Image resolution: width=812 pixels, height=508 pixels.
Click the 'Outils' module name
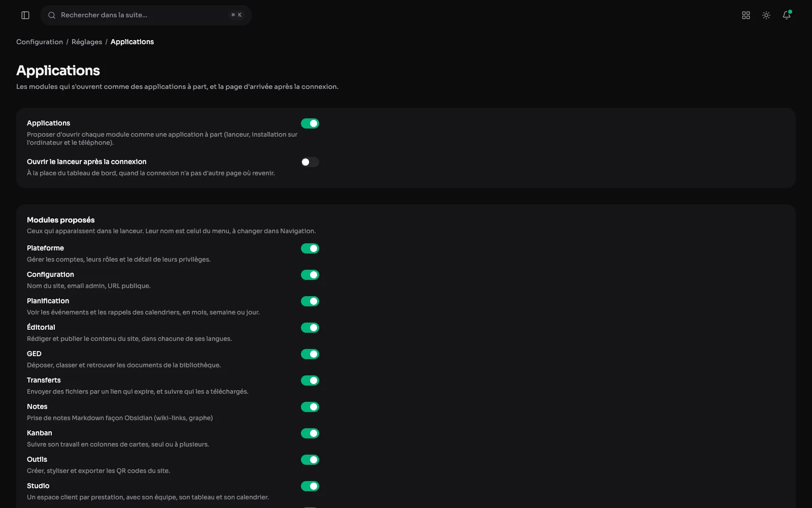click(37, 459)
